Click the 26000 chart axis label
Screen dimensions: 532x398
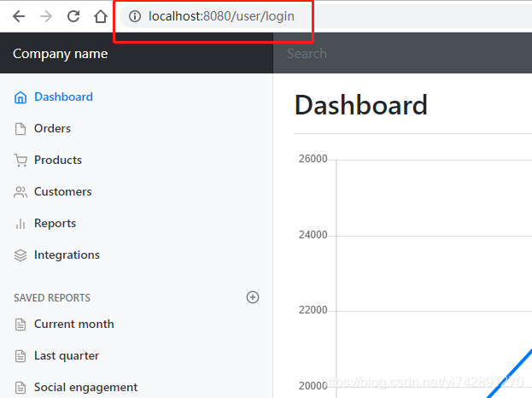click(313, 159)
